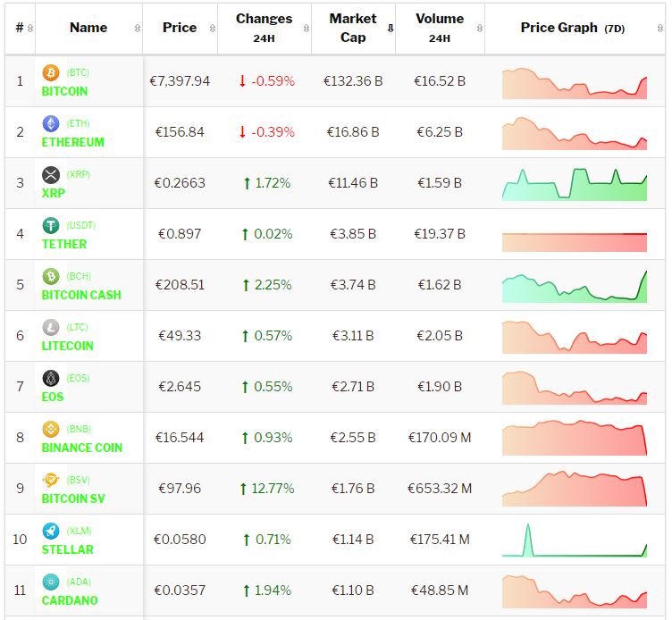Open the ETHEREUM name link
Screen dimensions: 672x620
(x=72, y=142)
